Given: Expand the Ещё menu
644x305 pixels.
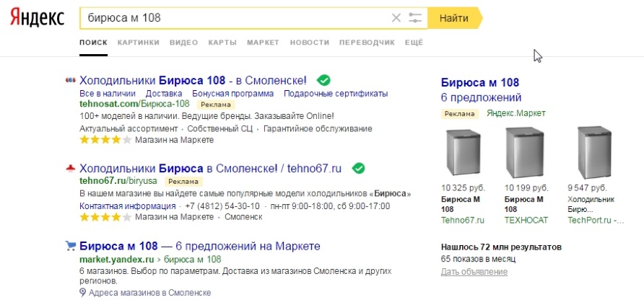Looking at the screenshot, I should (x=414, y=43).
